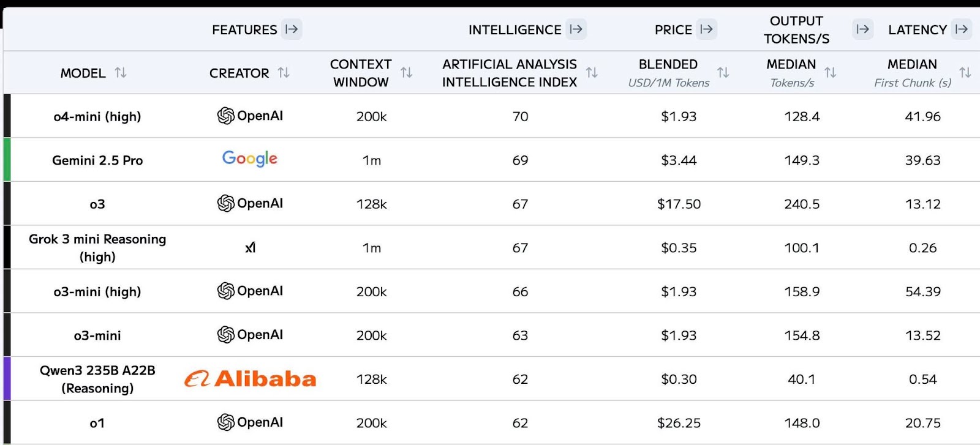This screenshot has width=980, height=445.
Task: Expand the INTELLIGENCE column group
Action: (x=576, y=29)
